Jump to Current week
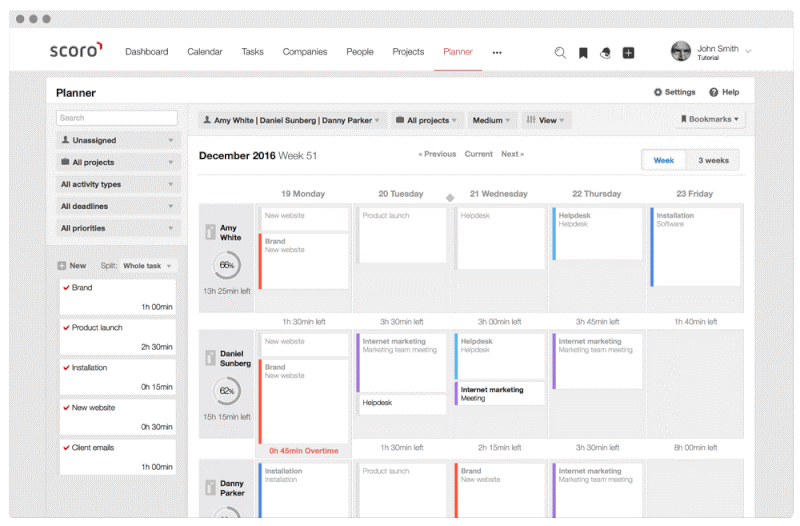 point(479,154)
